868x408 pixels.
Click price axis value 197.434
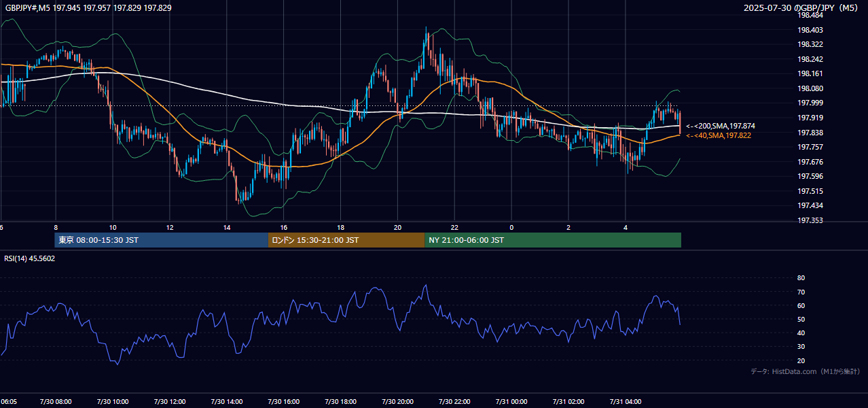[x=810, y=205]
